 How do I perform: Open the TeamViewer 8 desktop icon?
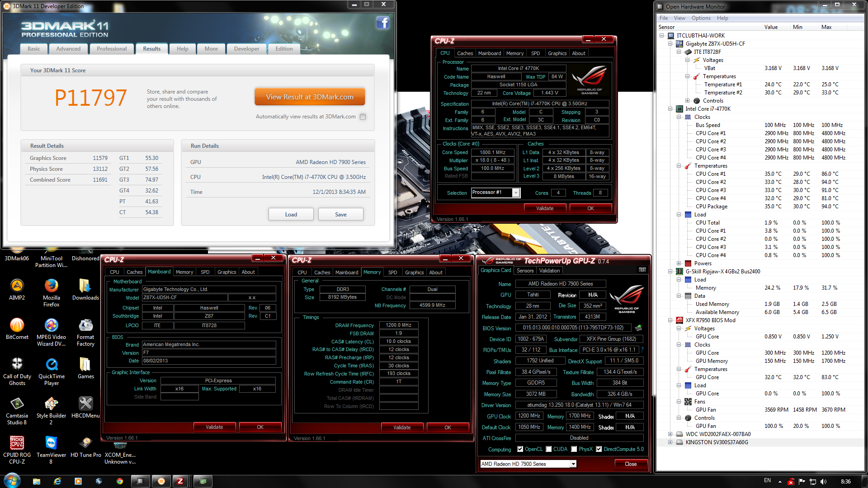[x=51, y=443]
